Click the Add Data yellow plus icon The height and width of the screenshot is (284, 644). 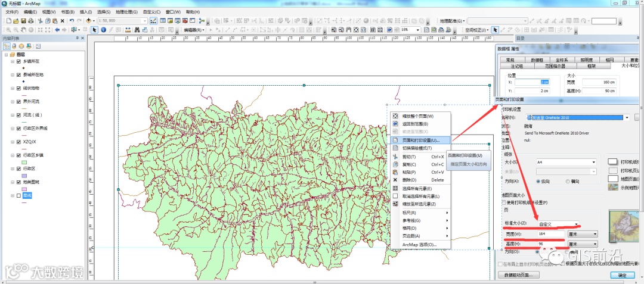[88, 20]
